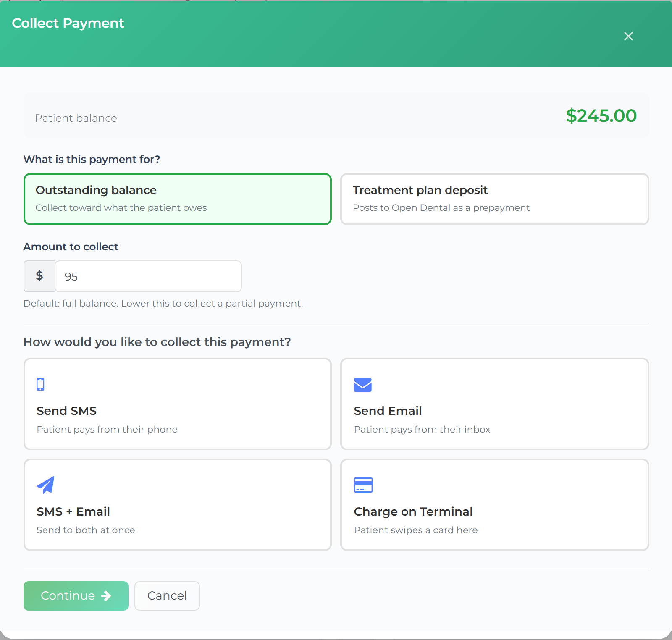Choose Treatment plan deposit option
Image resolution: width=672 pixels, height=640 pixels.
click(x=495, y=199)
